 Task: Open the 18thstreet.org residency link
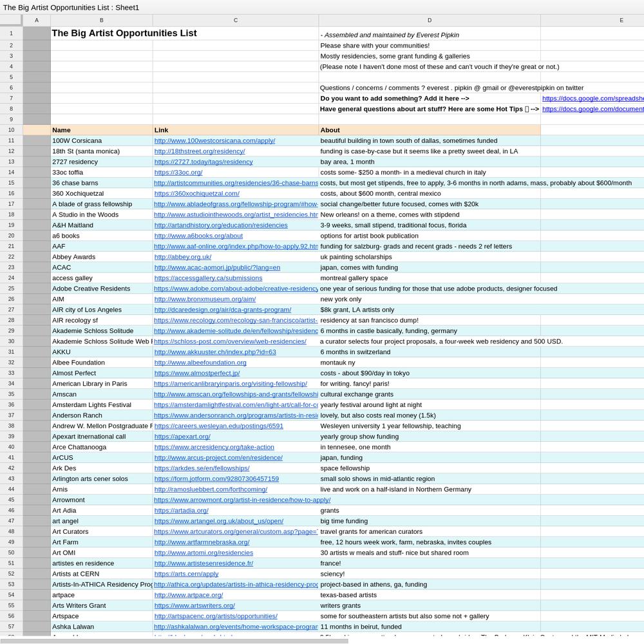(200, 151)
